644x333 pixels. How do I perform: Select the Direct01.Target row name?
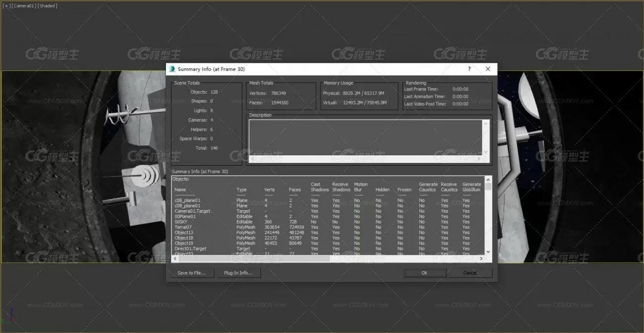[190, 249]
